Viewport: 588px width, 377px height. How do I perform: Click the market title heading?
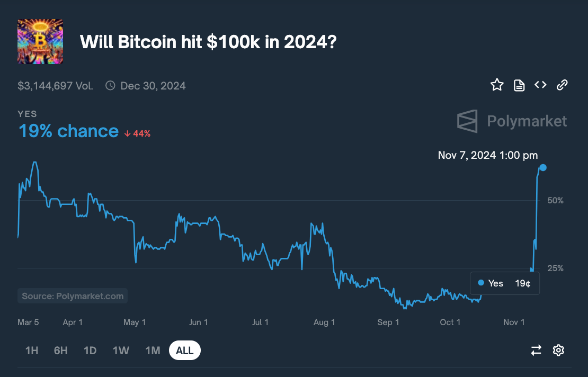coord(208,42)
